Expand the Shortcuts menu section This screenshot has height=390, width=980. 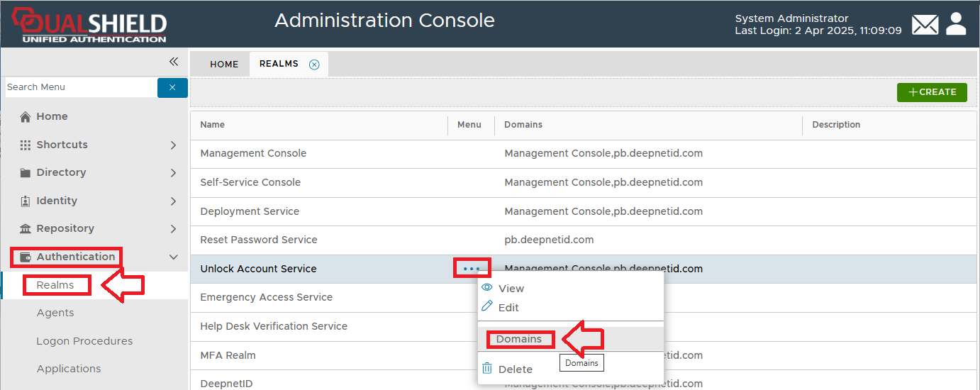[x=62, y=145]
